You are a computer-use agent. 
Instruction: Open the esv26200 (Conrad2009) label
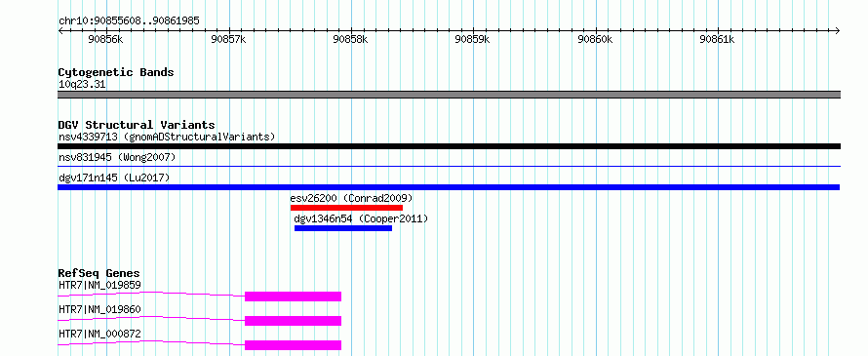coord(351,198)
